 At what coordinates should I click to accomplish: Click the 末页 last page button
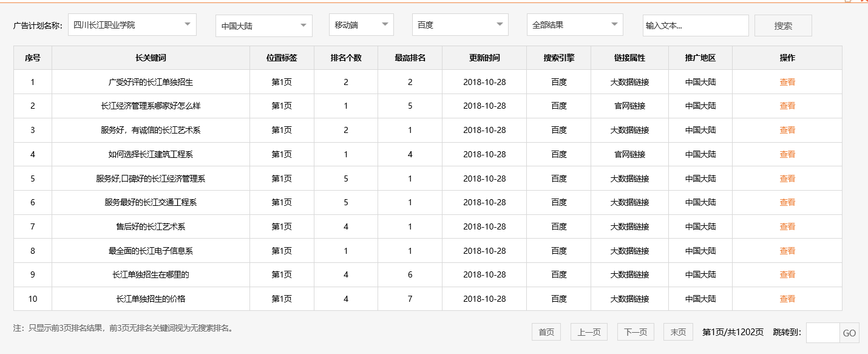click(x=677, y=332)
